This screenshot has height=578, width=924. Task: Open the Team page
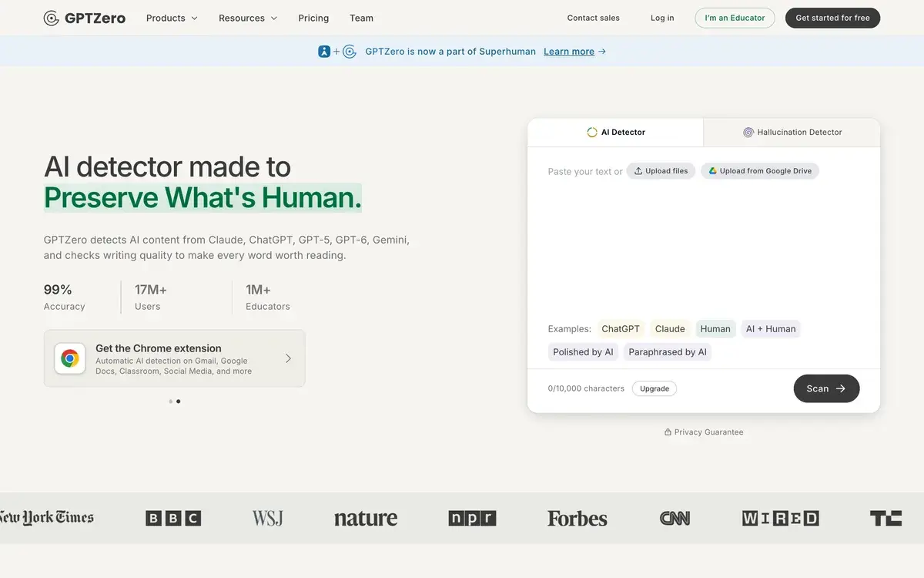pyautogui.click(x=361, y=18)
